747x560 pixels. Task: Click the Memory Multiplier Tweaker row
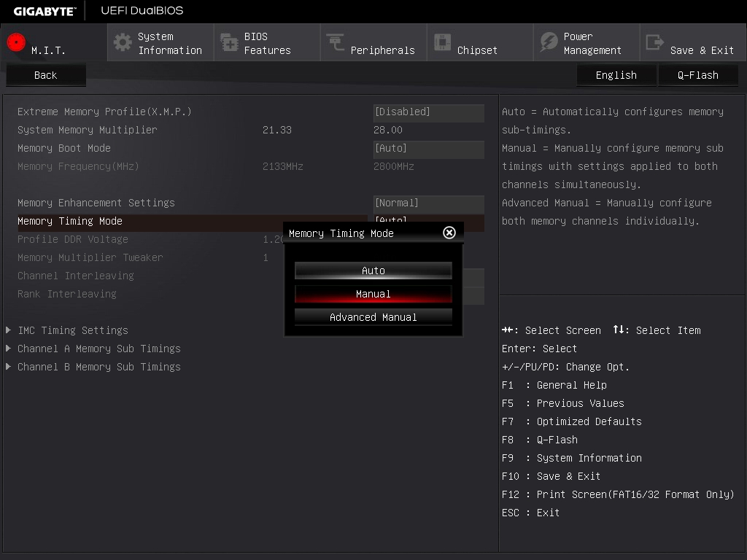click(150, 257)
